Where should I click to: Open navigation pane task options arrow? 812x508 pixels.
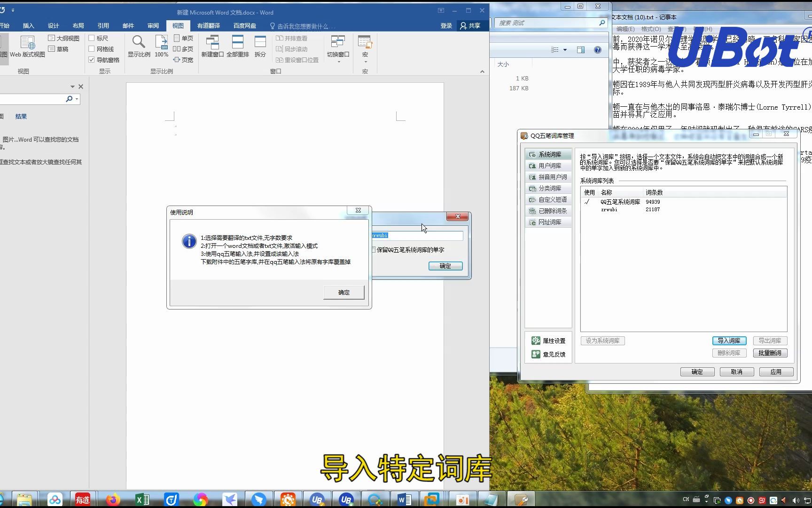[x=72, y=87]
